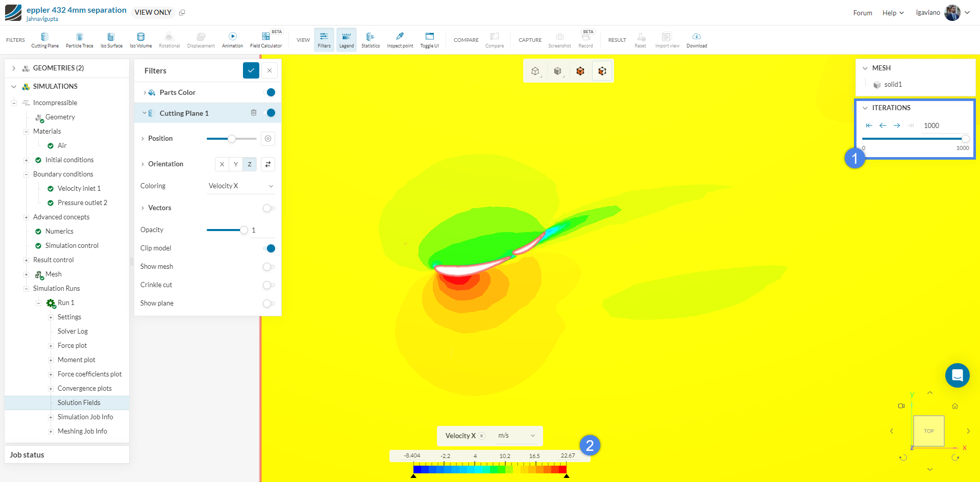Apply the Filters with the check button

251,70
